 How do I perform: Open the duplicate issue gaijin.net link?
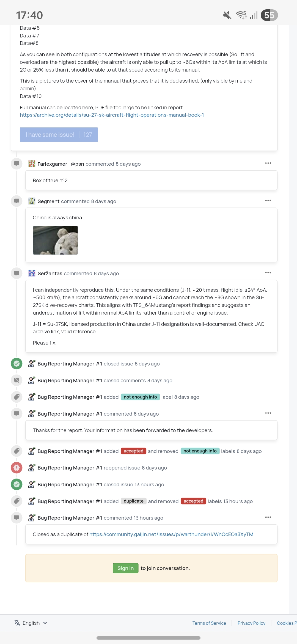(x=171, y=534)
